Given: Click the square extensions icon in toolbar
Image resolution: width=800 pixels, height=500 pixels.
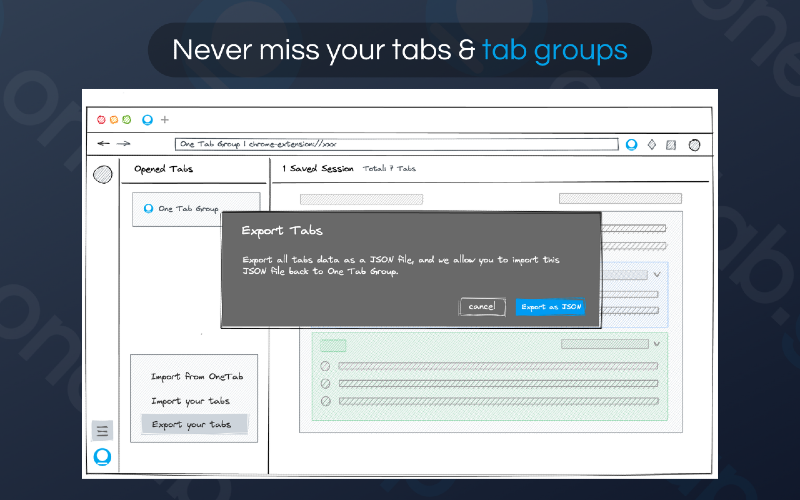Looking at the screenshot, I should click(671, 145).
